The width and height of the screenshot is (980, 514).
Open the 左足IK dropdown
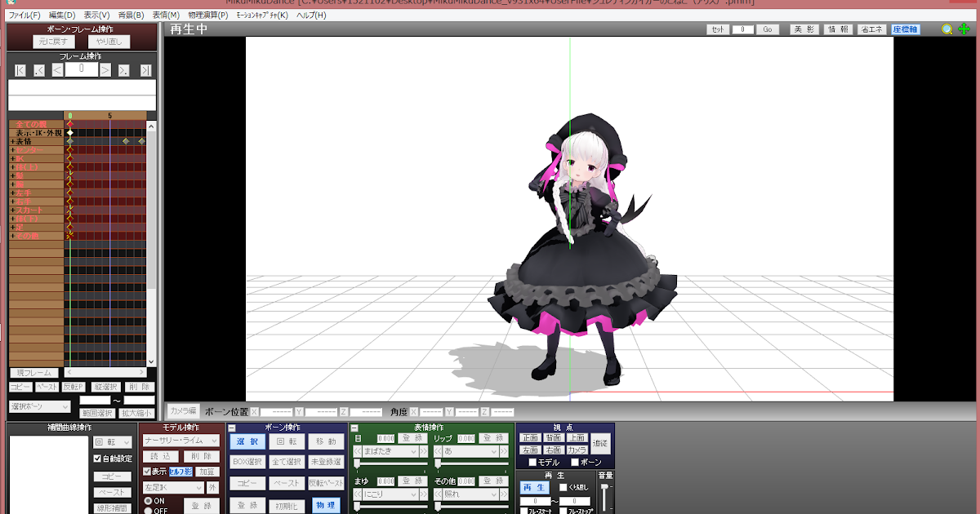[x=173, y=487]
